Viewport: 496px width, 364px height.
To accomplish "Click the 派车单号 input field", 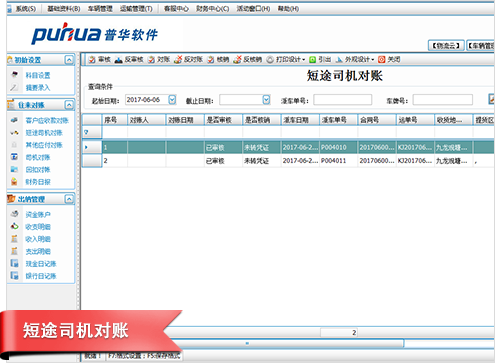I will tap(343, 100).
